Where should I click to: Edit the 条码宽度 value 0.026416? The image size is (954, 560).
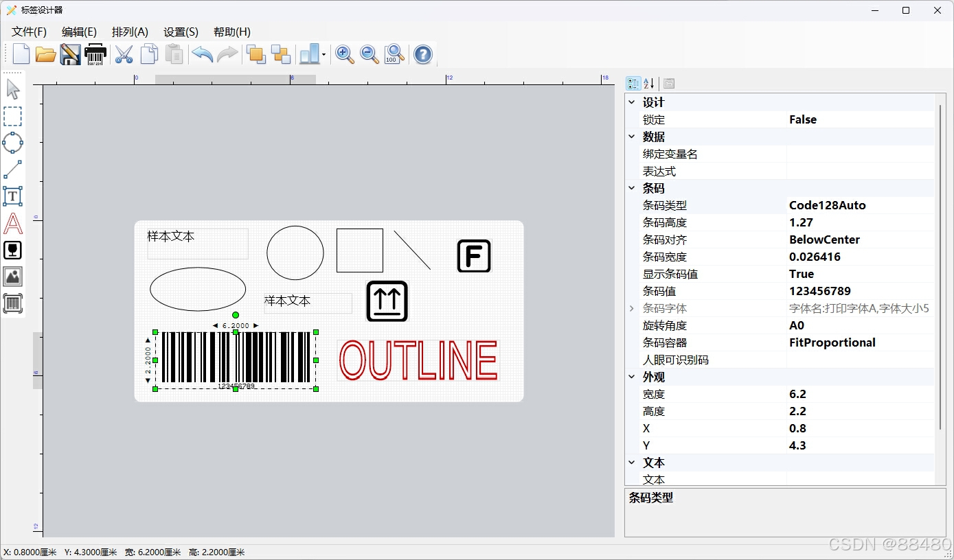(861, 257)
